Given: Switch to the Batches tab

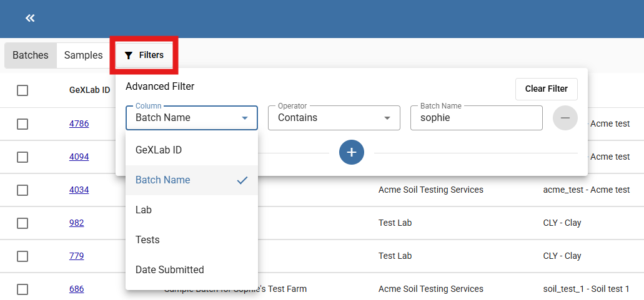Looking at the screenshot, I should 31,56.
